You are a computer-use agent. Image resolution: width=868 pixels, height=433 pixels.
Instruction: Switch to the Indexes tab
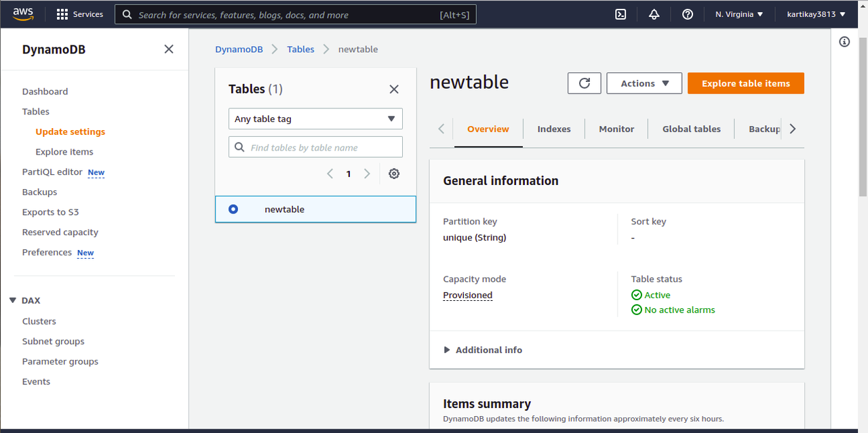click(x=554, y=129)
